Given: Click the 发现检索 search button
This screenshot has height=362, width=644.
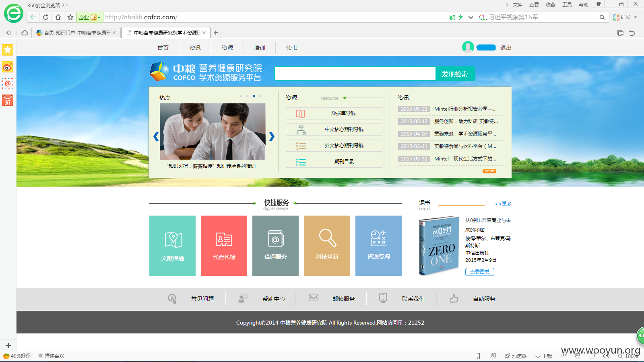Looking at the screenshot, I should 455,74.
